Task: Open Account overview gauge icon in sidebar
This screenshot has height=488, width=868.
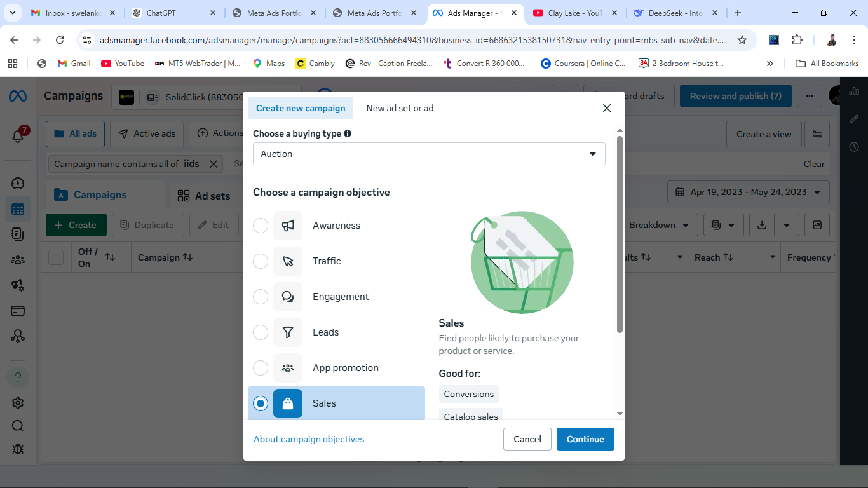Action: (18, 184)
